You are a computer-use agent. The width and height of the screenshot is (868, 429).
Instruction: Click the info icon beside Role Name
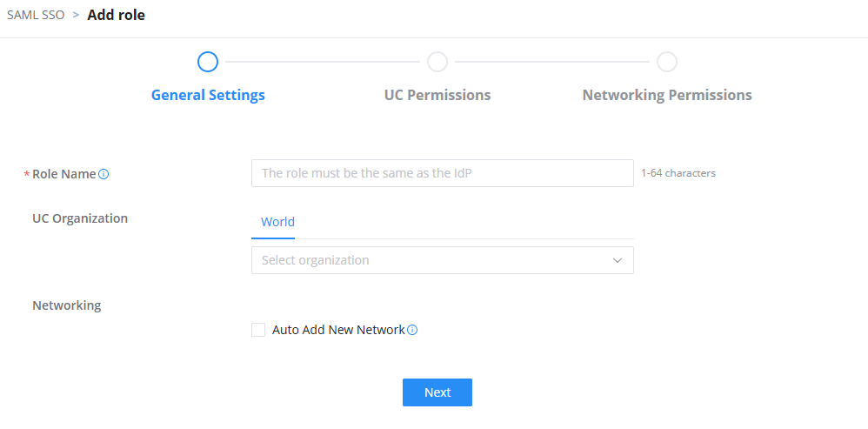coord(103,174)
